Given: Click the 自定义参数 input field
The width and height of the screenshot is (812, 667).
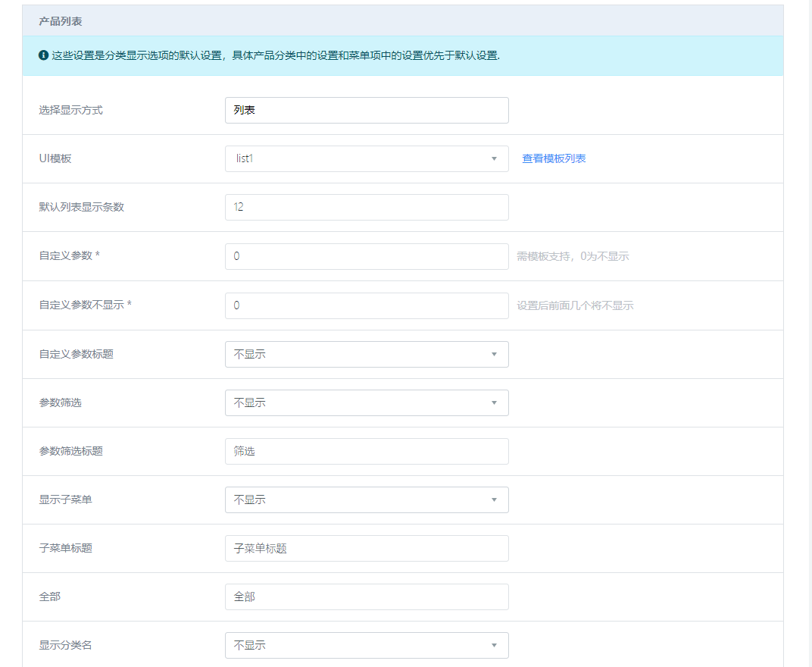Looking at the screenshot, I should click(x=367, y=256).
